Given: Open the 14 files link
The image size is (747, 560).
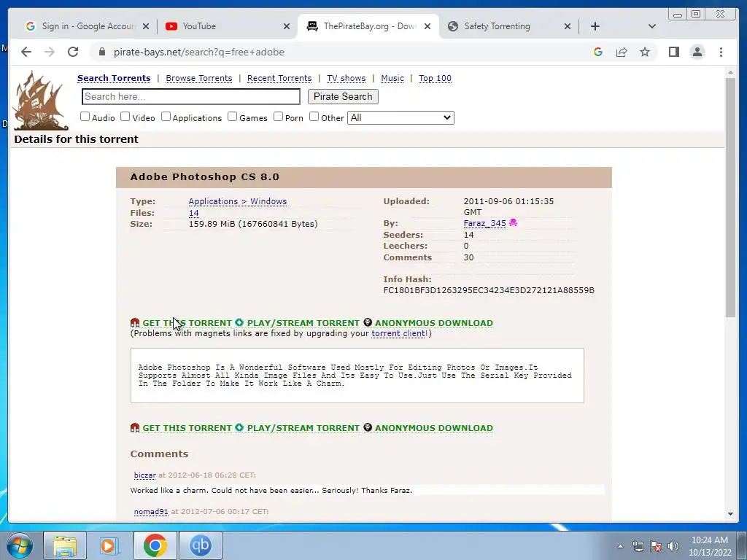Looking at the screenshot, I should click(x=193, y=213).
